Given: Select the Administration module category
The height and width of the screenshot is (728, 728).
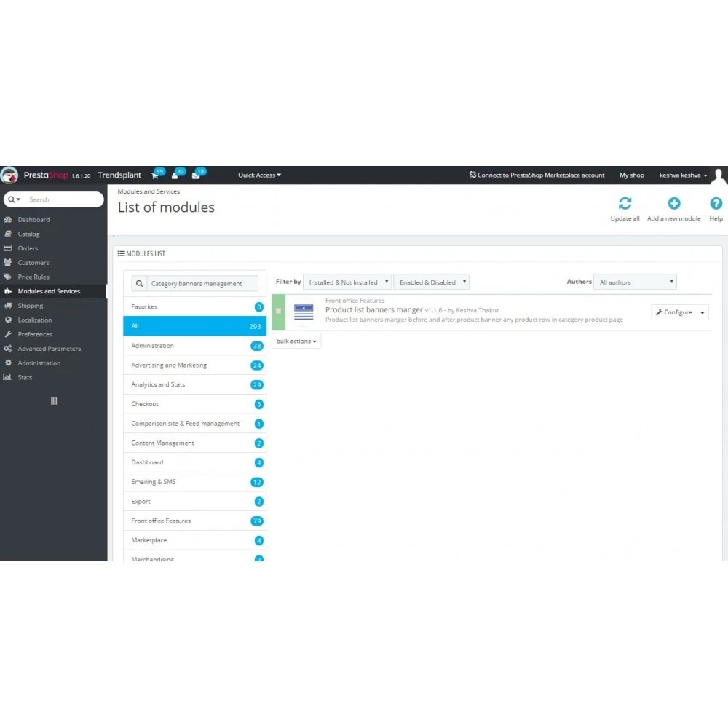Looking at the screenshot, I should [x=194, y=346].
